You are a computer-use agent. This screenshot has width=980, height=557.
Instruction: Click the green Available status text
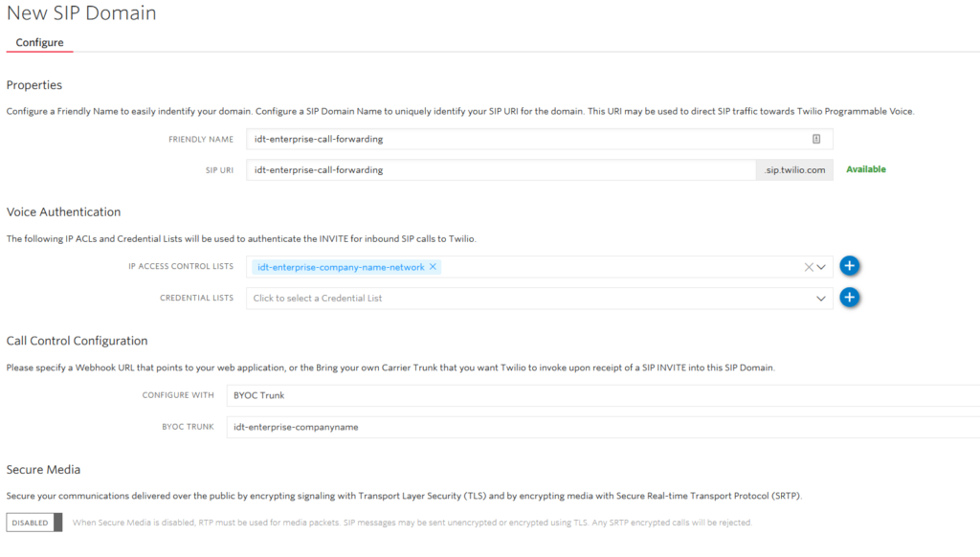click(865, 169)
